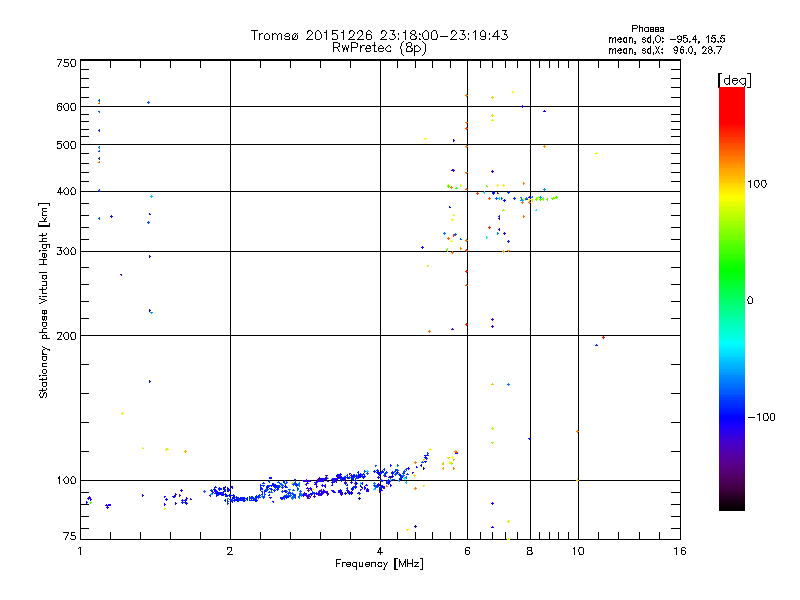Click the x-axis label '6'
The height and width of the screenshot is (600, 800).
[467, 551]
